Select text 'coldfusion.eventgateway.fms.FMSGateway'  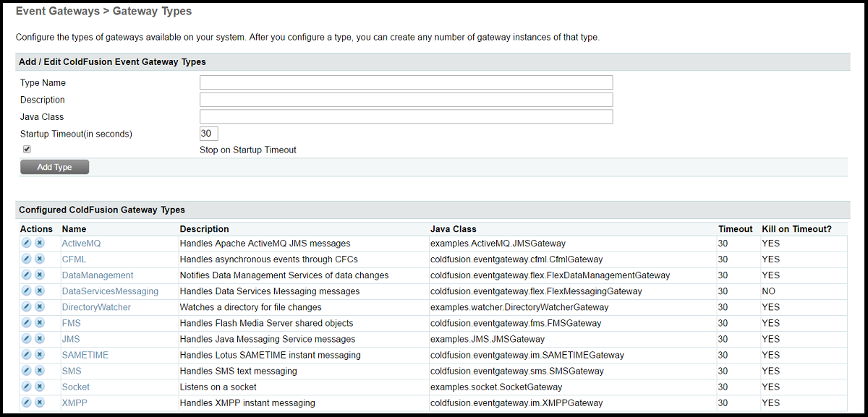[x=516, y=323]
